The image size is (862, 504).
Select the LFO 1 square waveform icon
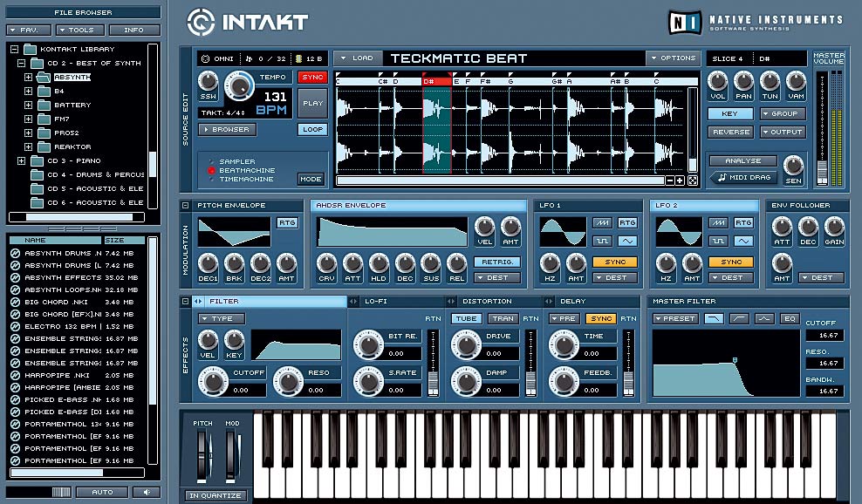click(x=603, y=241)
